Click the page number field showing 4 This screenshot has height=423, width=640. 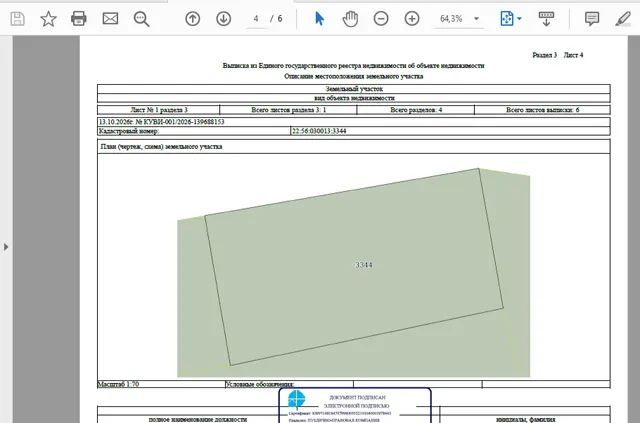256,19
